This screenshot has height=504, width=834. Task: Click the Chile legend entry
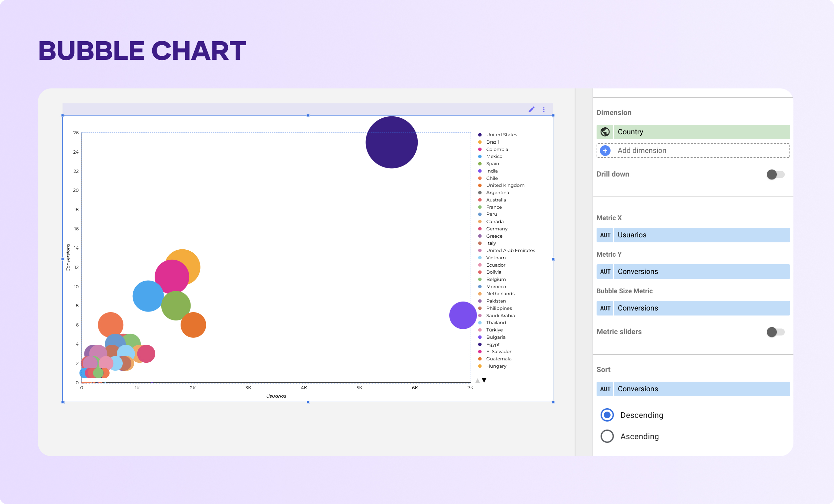click(x=488, y=178)
